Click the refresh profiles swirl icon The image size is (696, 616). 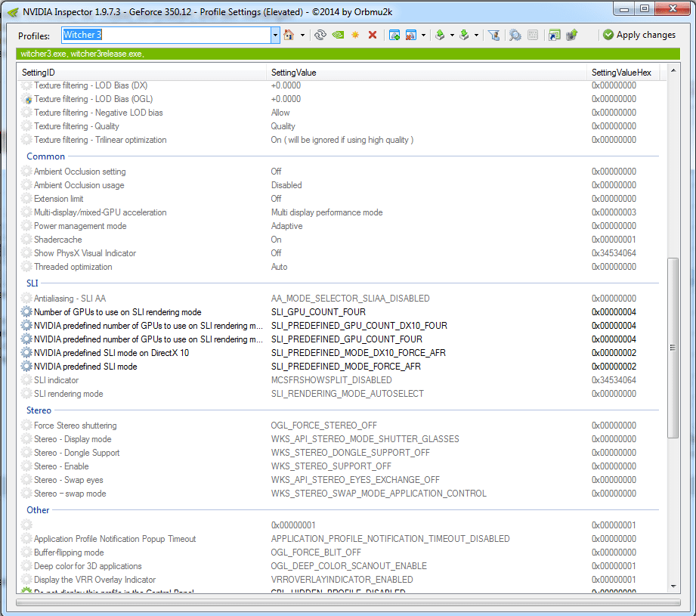(320, 35)
